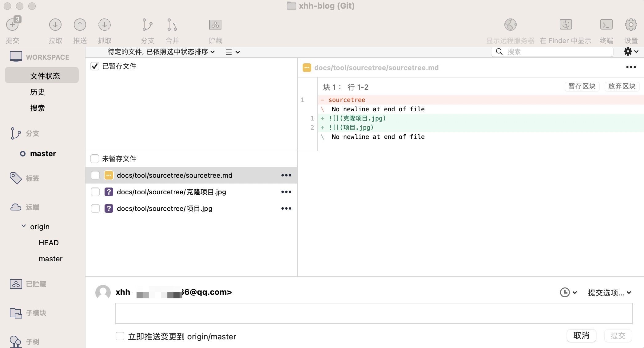Stage sourcetree.md via its checkbox
This screenshot has height=348, width=644.
pyautogui.click(x=95, y=175)
